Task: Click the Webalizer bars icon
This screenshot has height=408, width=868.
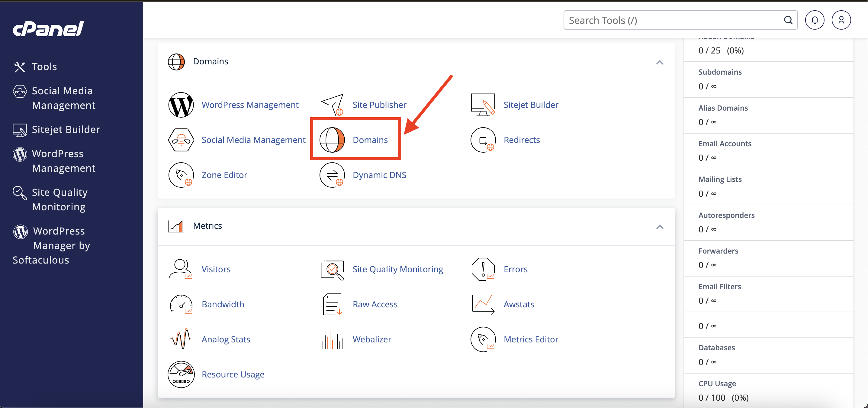Action: (332, 339)
